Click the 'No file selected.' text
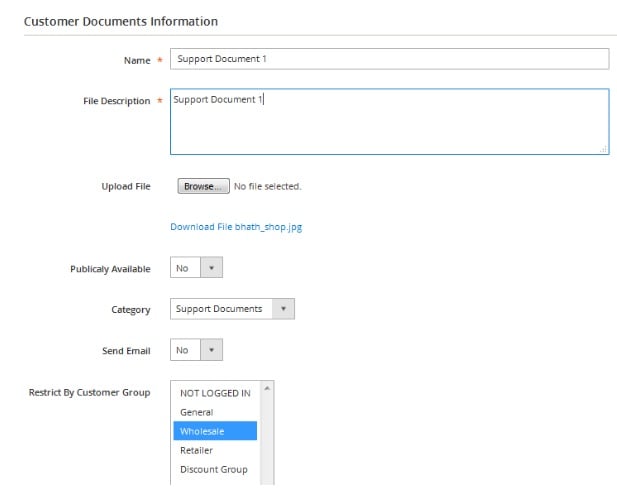Viewport: 617px width, 489px height. tap(268, 186)
